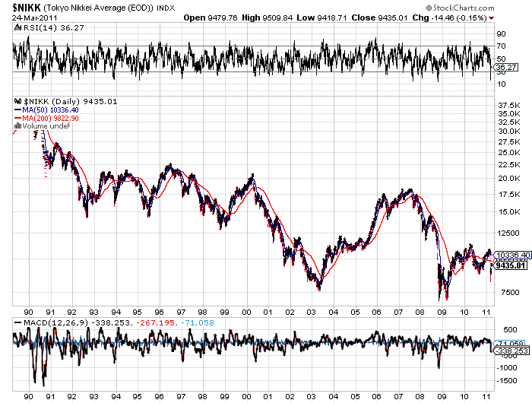Screen dimensions: 532x403
Task: Click the MA(50) 10336.40 legend text
Action: (x=50, y=110)
